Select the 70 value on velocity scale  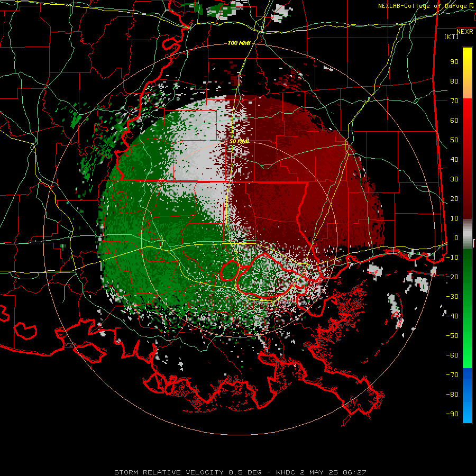pos(454,101)
